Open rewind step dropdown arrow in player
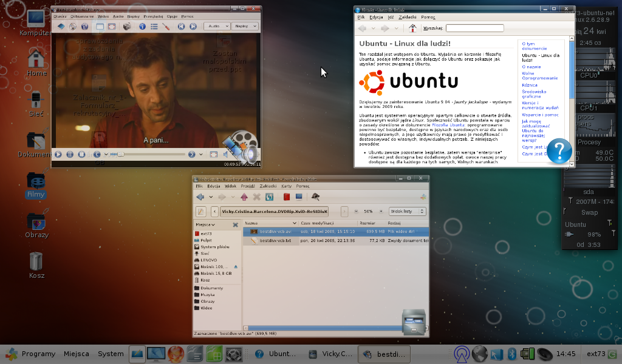This screenshot has width=622, height=364. pos(106,154)
